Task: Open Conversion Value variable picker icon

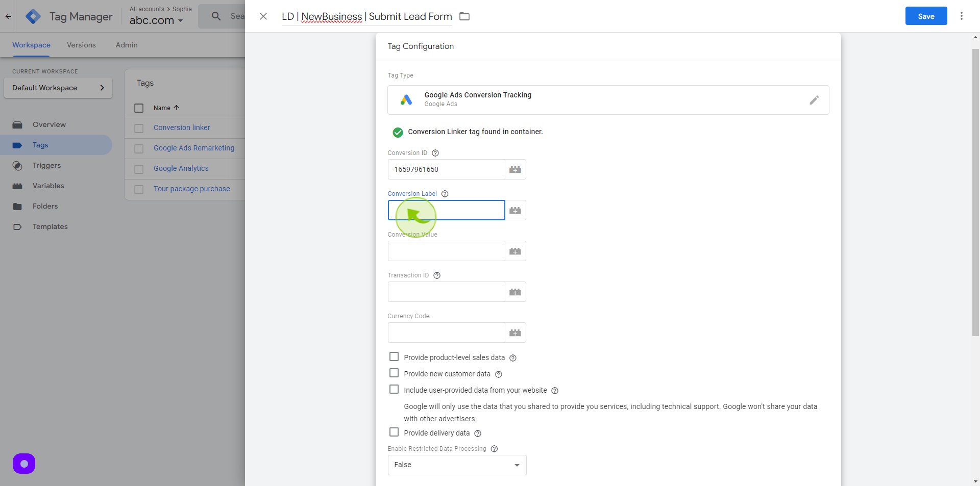Action: [516, 251]
